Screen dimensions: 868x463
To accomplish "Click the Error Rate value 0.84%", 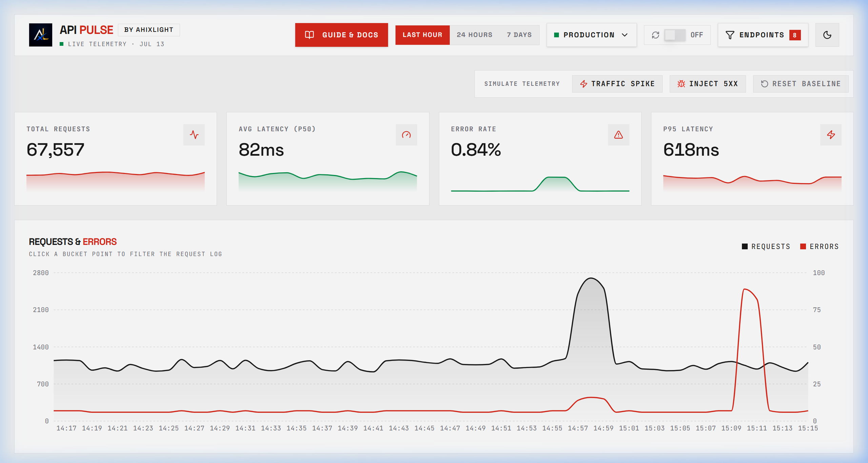I will [x=476, y=150].
